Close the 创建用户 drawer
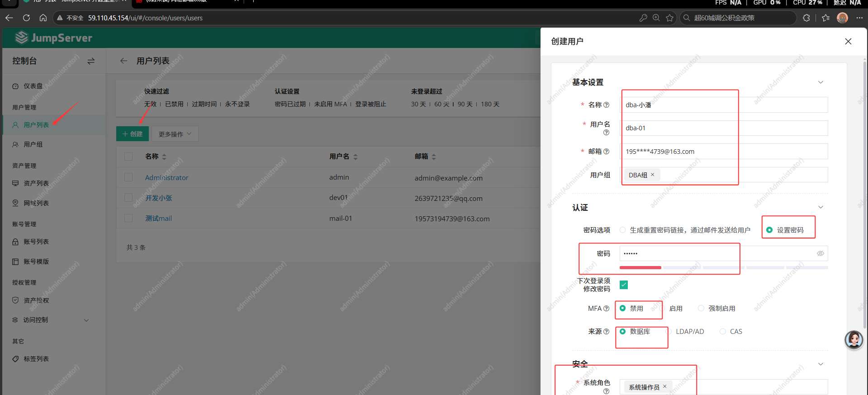 (848, 41)
